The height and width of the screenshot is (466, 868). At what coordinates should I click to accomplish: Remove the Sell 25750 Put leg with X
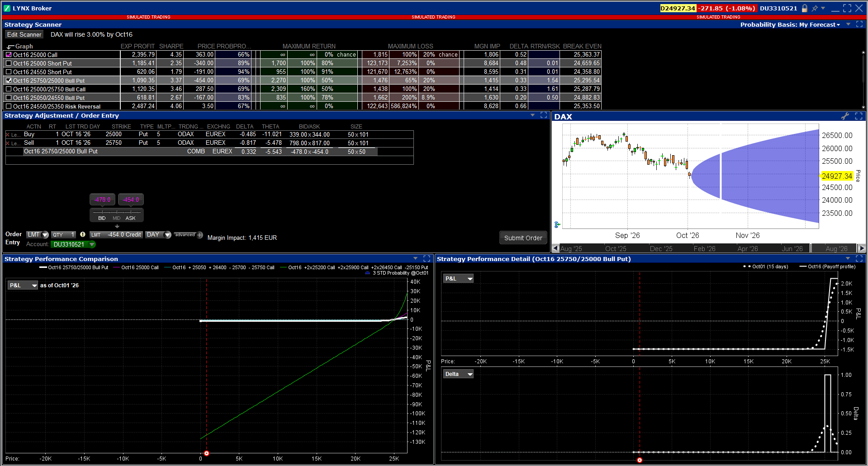point(8,143)
